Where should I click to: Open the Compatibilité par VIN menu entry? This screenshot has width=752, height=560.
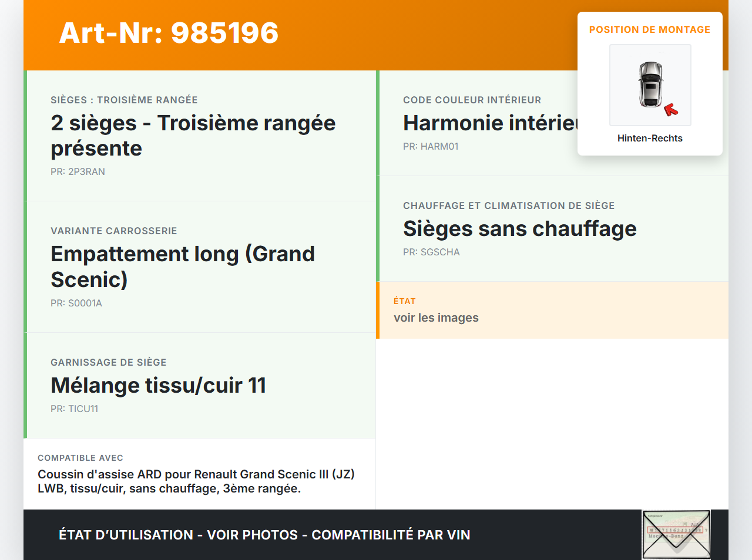tap(392, 535)
